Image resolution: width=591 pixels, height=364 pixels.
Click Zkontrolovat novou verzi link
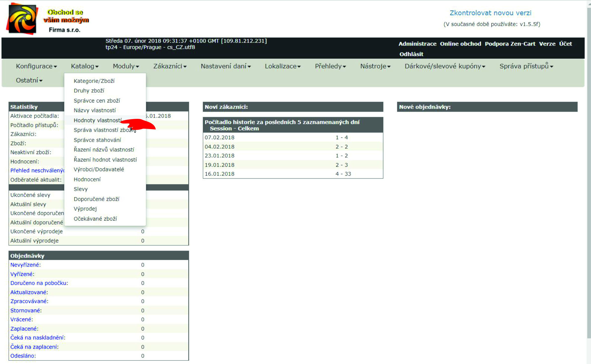[x=490, y=13]
